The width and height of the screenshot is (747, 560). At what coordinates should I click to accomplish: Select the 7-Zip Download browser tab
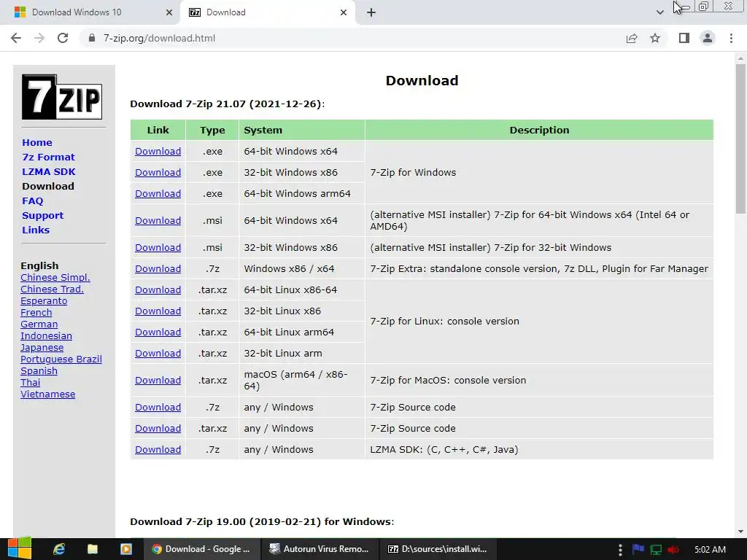(x=268, y=12)
